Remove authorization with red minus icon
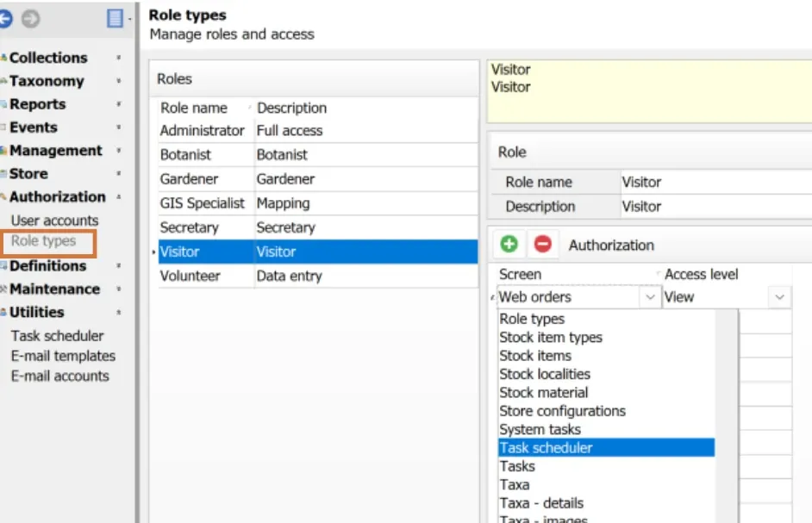 [x=543, y=244]
